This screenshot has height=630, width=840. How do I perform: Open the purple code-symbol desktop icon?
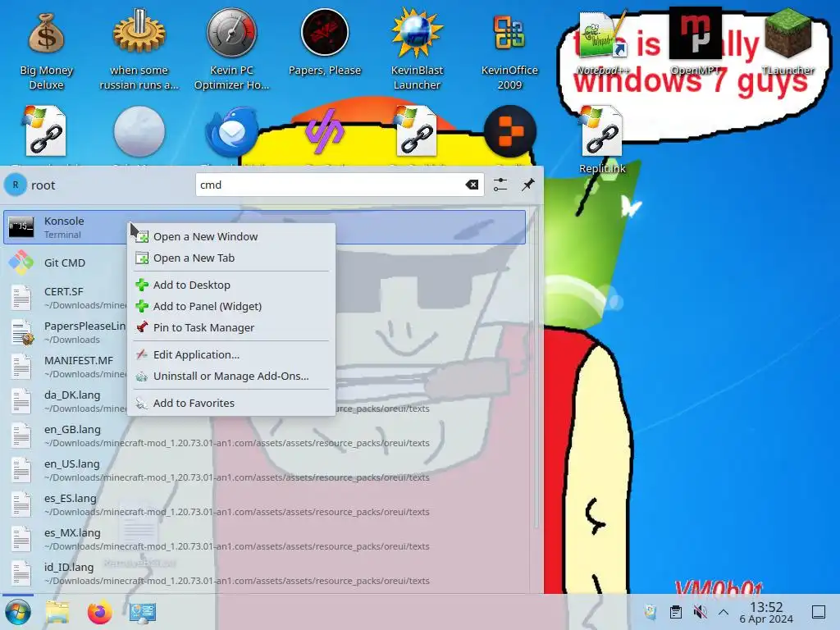pyautogui.click(x=325, y=131)
